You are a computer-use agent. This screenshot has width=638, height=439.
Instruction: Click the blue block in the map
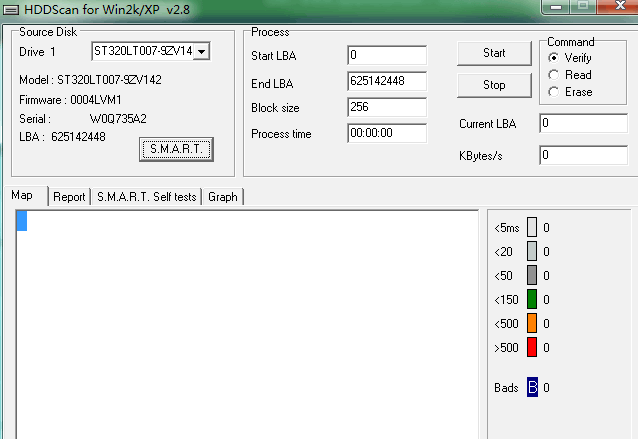pos(22,221)
